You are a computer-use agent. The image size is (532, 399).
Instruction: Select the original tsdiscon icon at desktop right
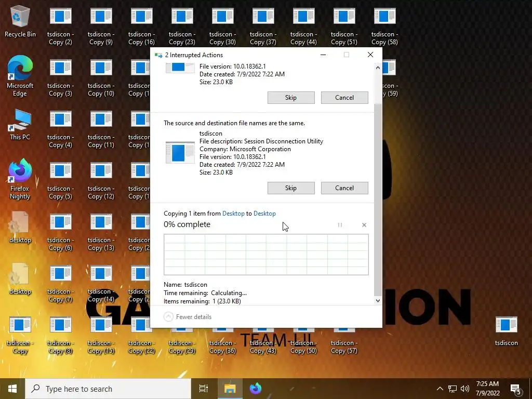click(x=506, y=332)
